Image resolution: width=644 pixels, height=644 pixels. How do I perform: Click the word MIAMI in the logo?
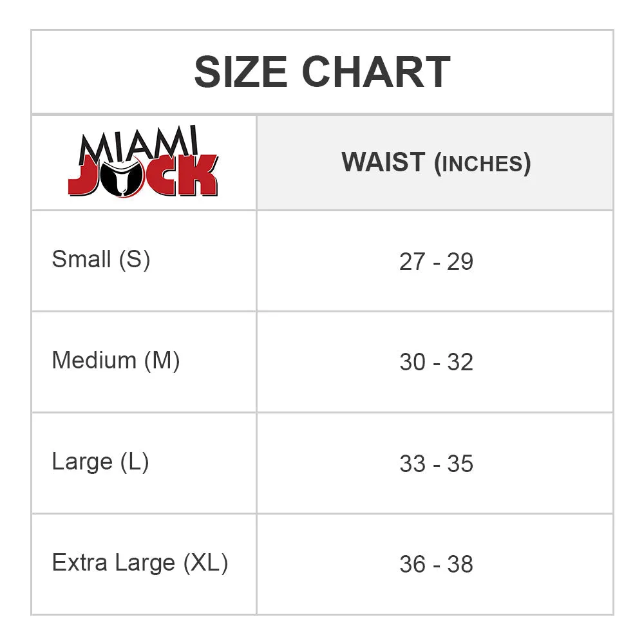[139, 144]
